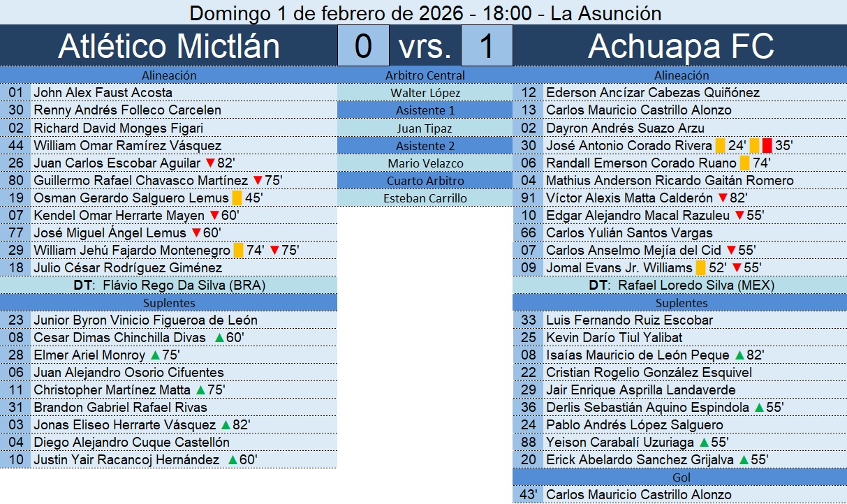
Task: Select central referee name Walter López
Action: (x=425, y=93)
